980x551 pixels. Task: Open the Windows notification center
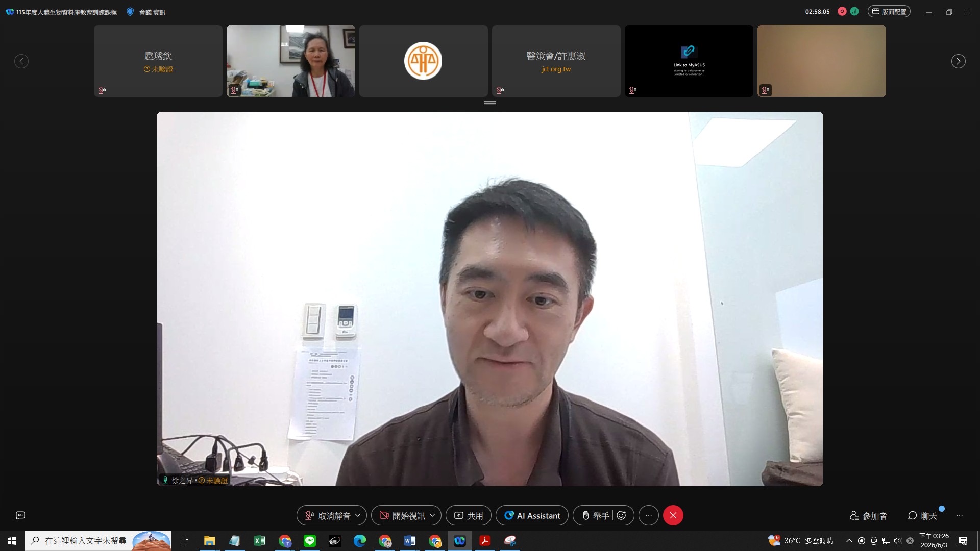point(963,541)
